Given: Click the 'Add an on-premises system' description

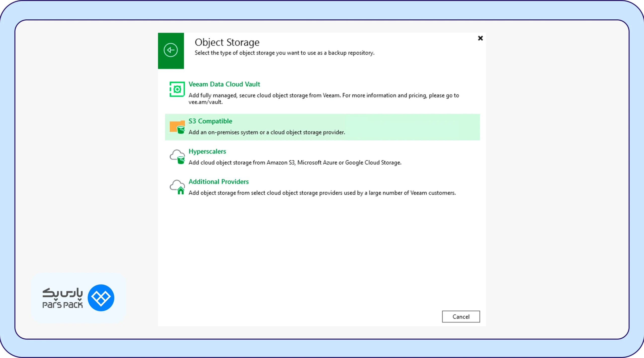Looking at the screenshot, I should (267, 132).
